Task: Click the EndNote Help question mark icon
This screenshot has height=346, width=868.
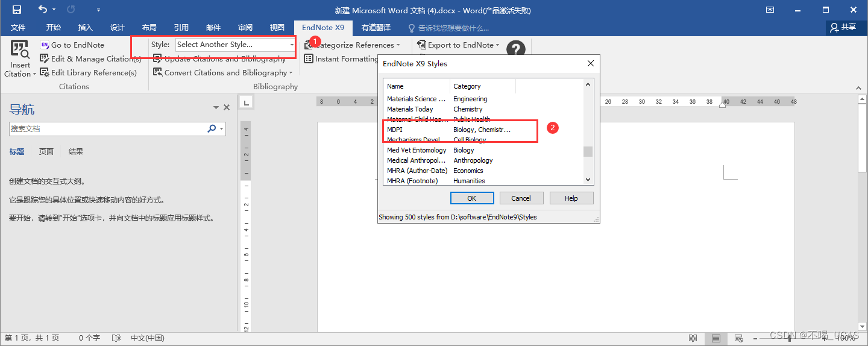Action: coord(516,49)
